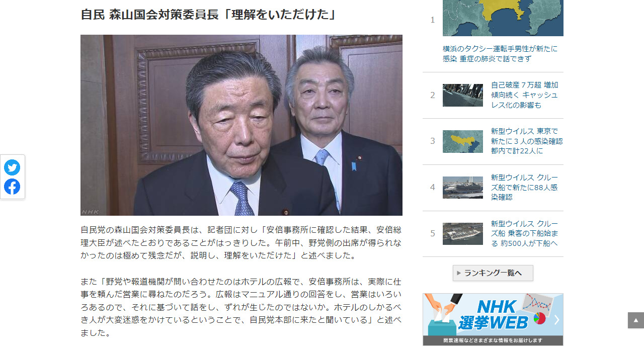Open 横浜のタクシー運転手男性 article link
The width and height of the screenshot is (644, 354).
500,54
